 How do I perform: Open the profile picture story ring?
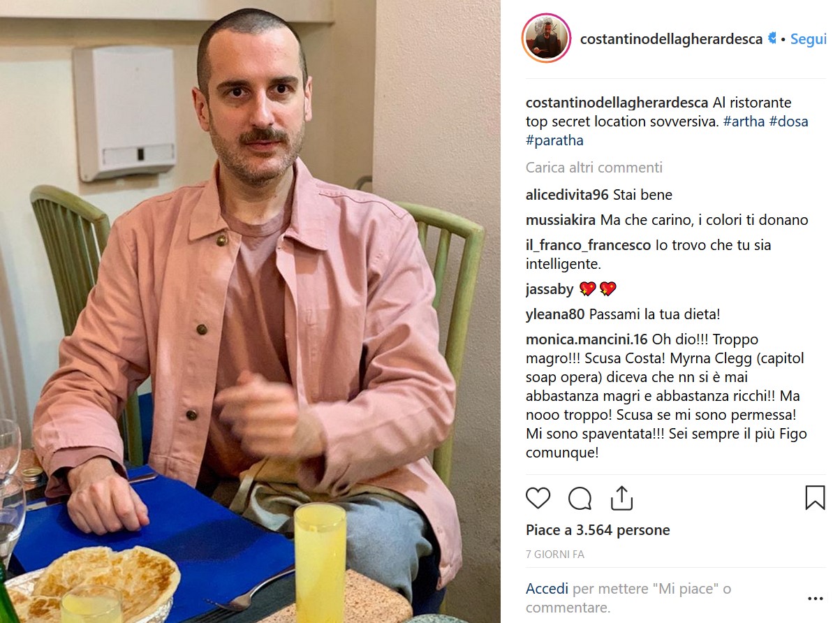546,38
